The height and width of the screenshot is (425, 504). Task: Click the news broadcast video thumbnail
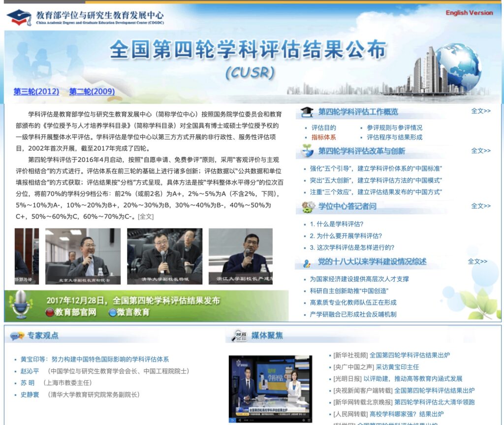pyautogui.click(x=270, y=389)
